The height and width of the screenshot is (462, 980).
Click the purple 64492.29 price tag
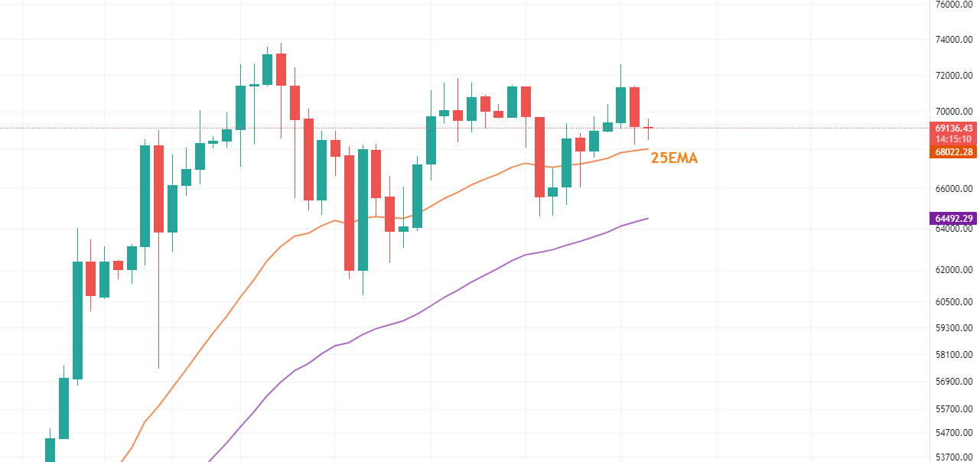[x=953, y=219]
